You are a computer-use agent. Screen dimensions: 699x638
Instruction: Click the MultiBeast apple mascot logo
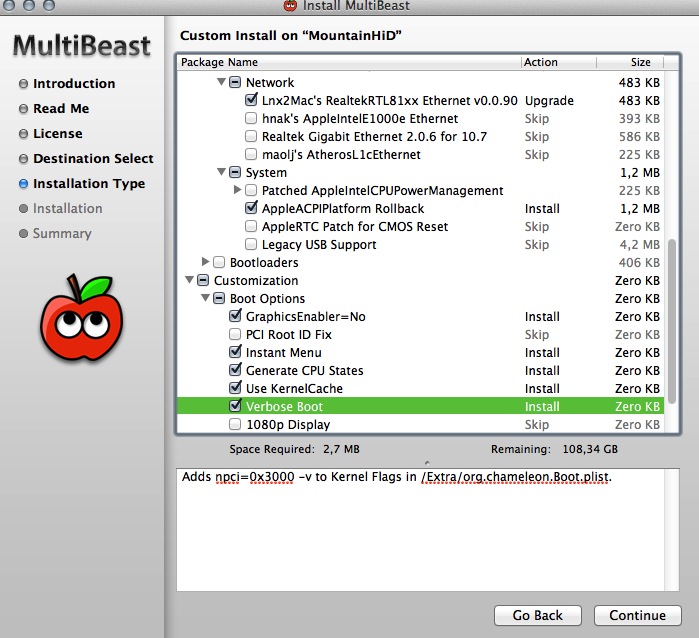click(82, 318)
